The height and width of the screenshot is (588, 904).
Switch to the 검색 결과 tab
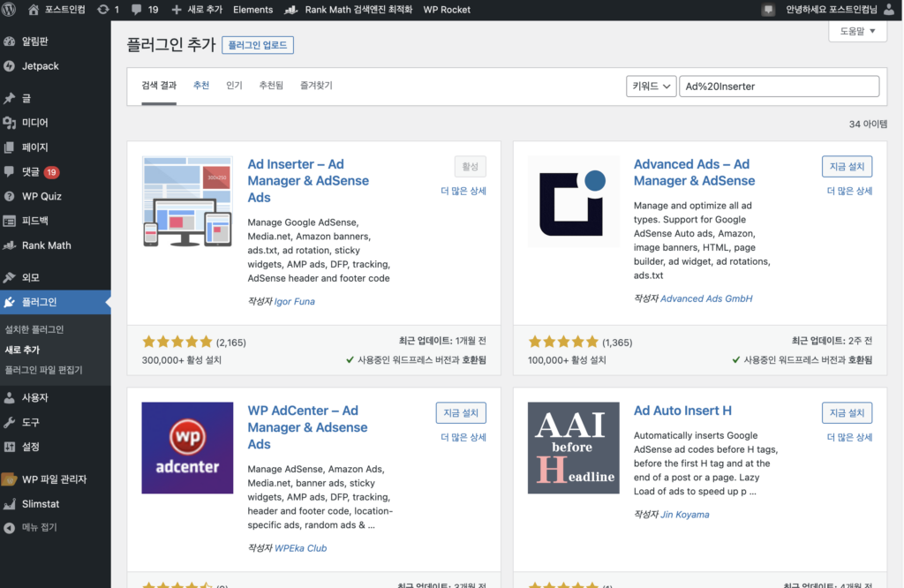(159, 86)
